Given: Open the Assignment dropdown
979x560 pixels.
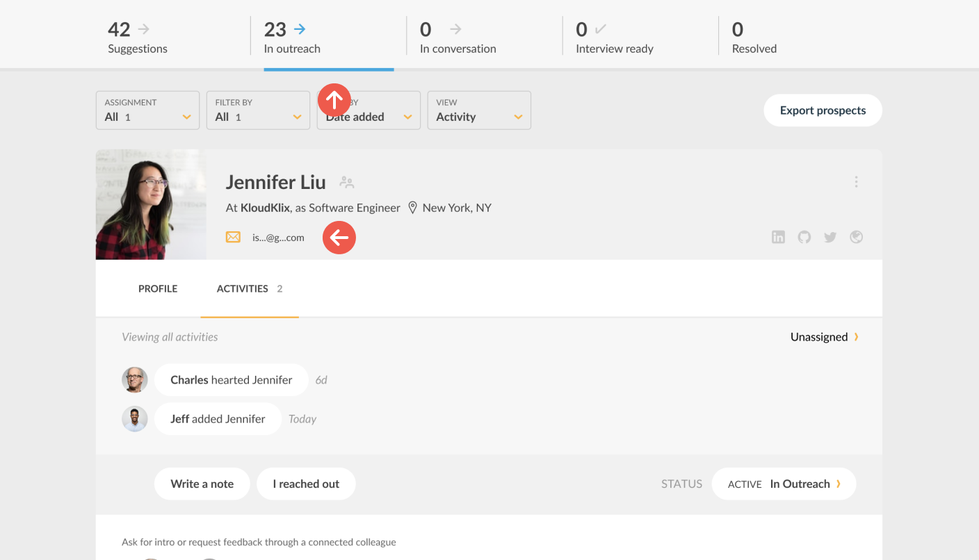Looking at the screenshot, I should pos(147,110).
